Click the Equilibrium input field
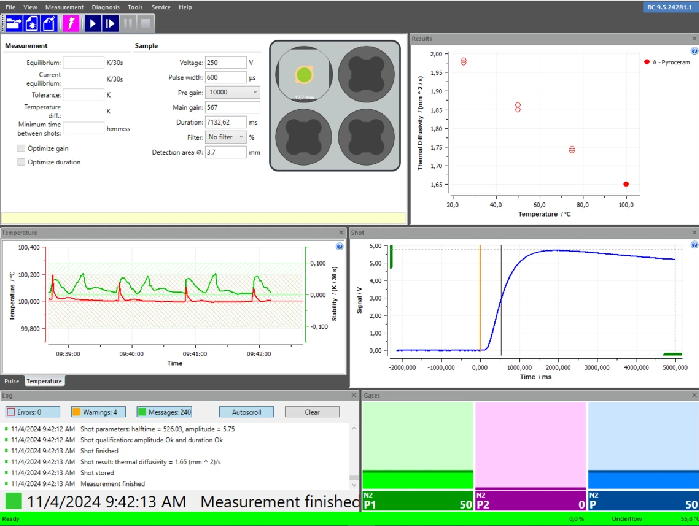Image resolution: width=699 pixels, height=526 pixels. pos(83,62)
